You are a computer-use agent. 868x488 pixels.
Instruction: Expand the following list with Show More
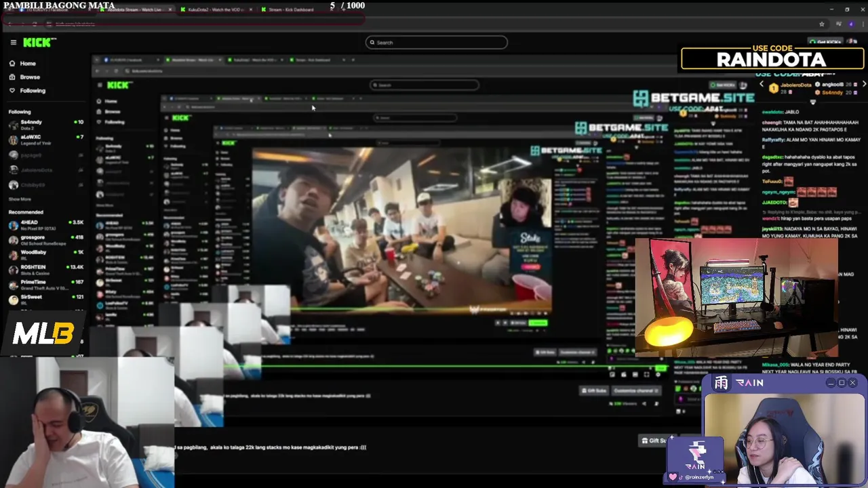click(x=20, y=199)
